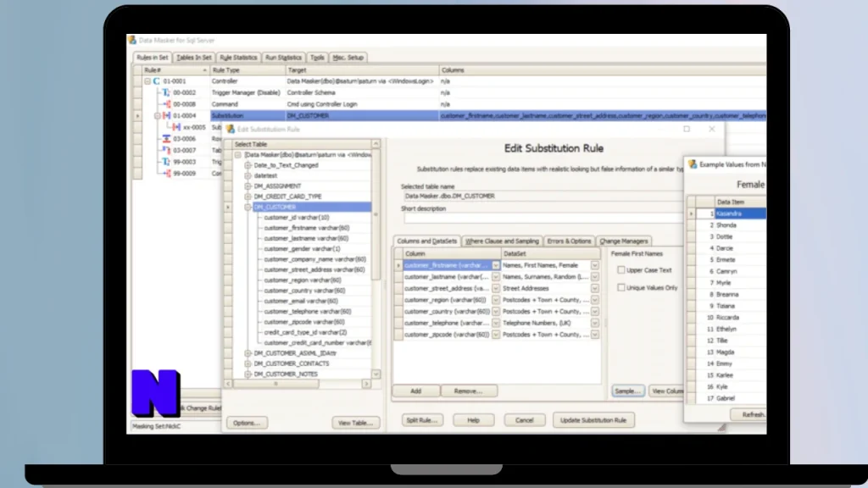Collapse the 01-0004 Substitution rule node
The image size is (868, 488).
pos(157,115)
